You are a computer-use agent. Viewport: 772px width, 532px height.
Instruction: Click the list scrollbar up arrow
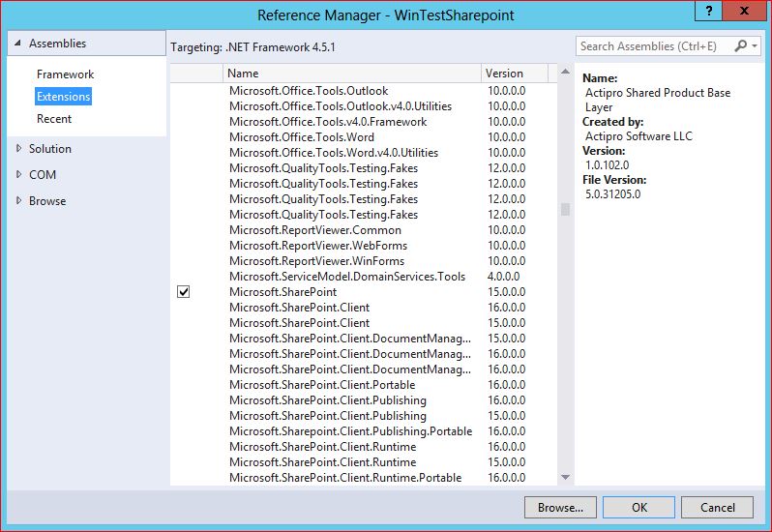pos(565,72)
